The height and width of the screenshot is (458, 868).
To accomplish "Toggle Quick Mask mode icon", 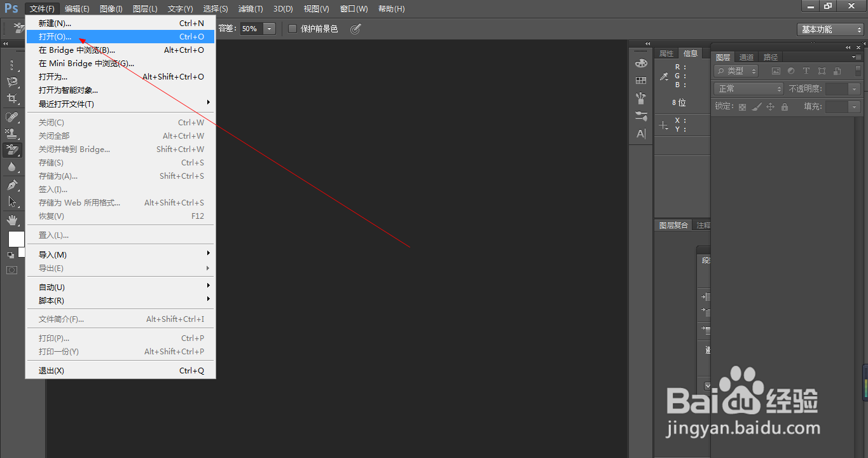I will pyautogui.click(x=12, y=270).
